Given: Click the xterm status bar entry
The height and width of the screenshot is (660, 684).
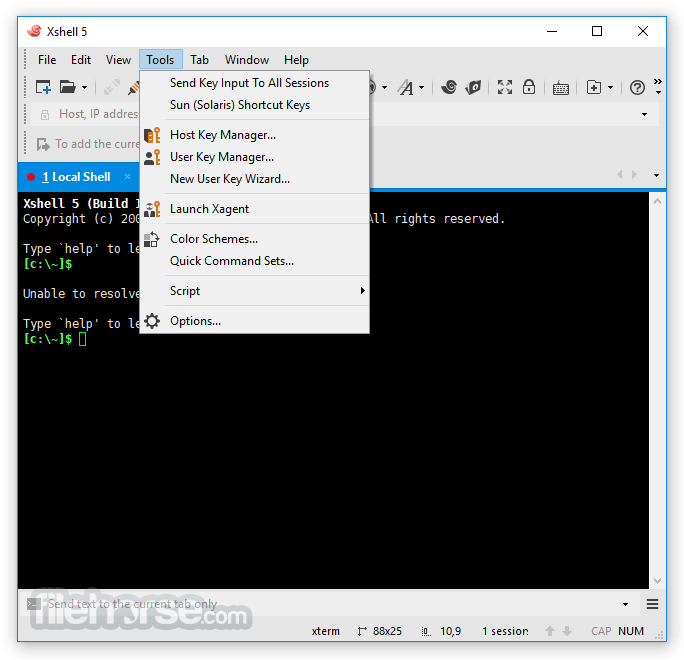Looking at the screenshot, I should point(325,631).
